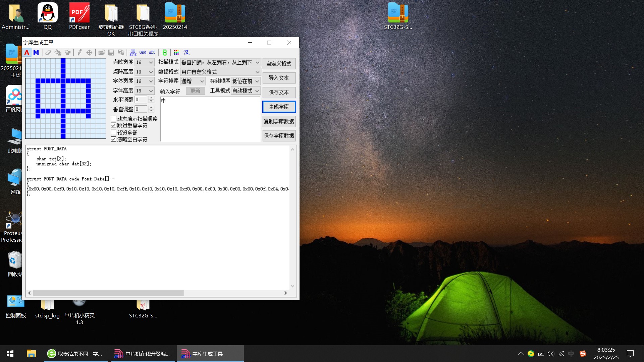
Task: Expand the 扫描模式 dropdown
Action: (x=257, y=62)
